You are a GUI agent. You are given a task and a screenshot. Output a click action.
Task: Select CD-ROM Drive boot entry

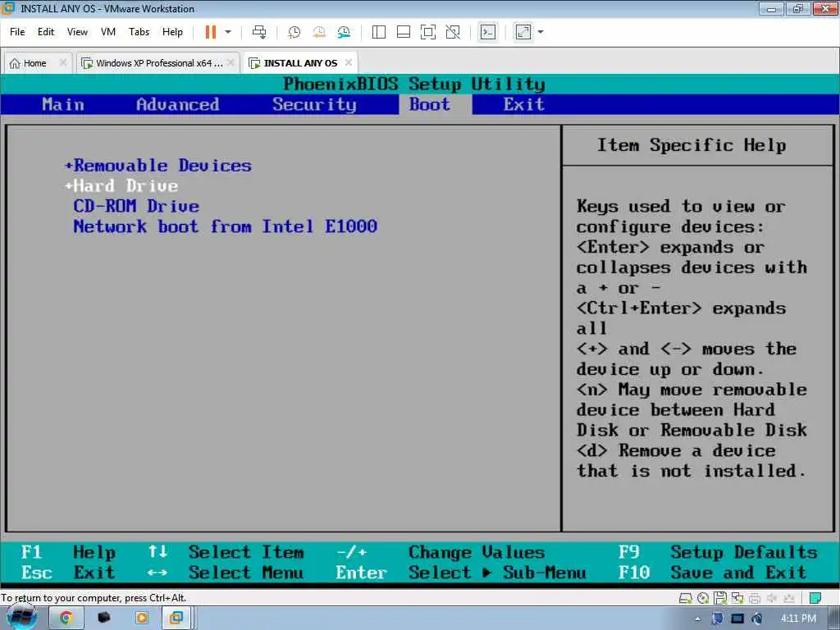click(136, 206)
